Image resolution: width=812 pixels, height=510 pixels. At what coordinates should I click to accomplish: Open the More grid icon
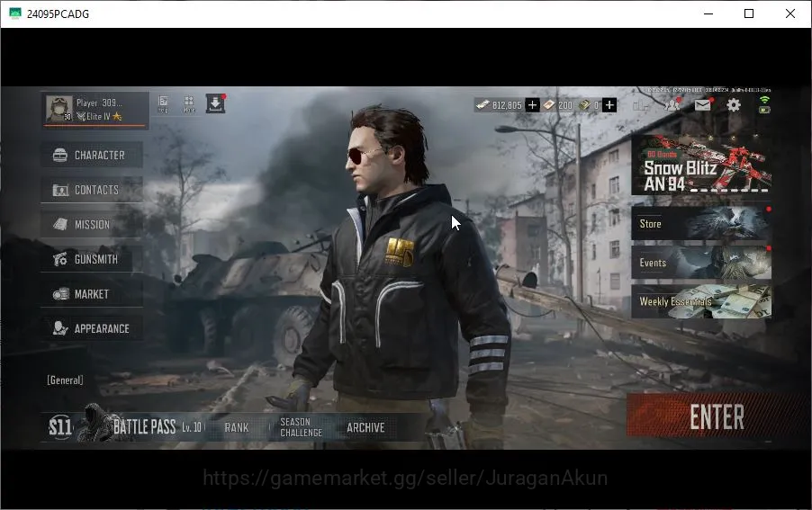tap(189, 104)
